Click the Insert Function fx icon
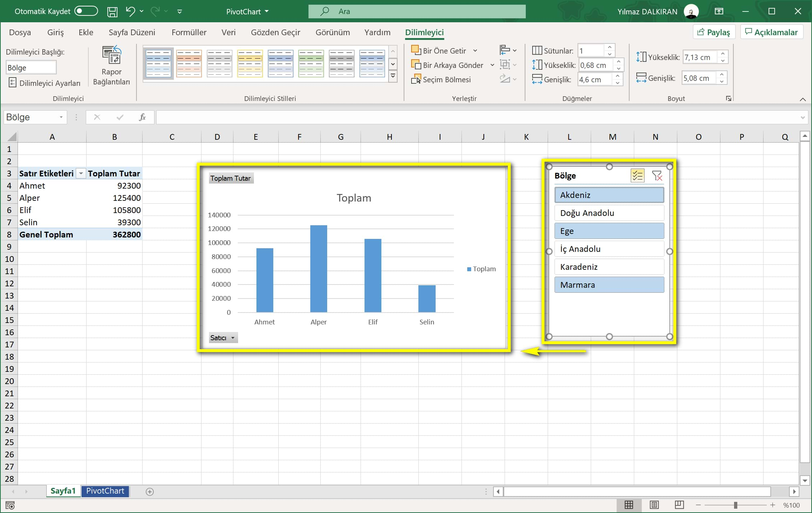Viewport: 812px width, 513px height. pos(143,117)
